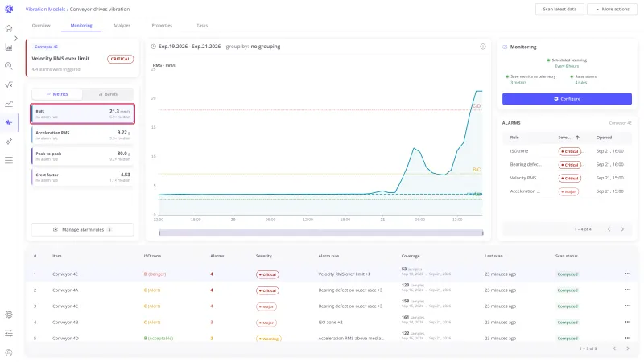Screen dimensions: 644x362
Task: Open three-dot menu for Conveyor 4E row
Action: 627,274
